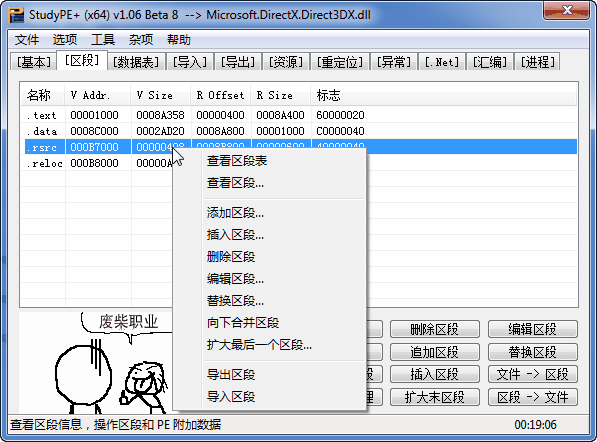Click the 替换区段 button
The height and width of the screenshot is (442, 597).
(x=533, y=352)
